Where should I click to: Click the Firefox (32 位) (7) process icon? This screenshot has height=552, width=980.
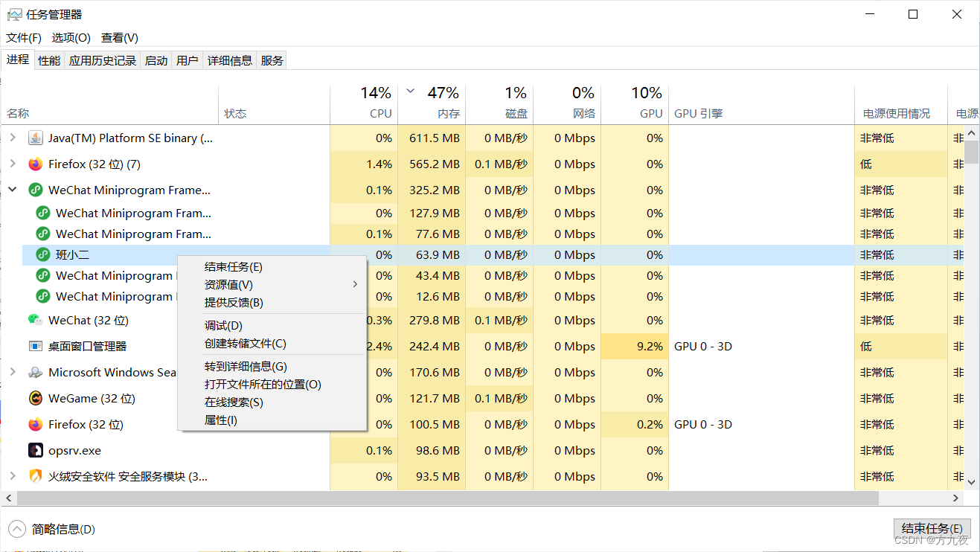(x=36, y=164)
